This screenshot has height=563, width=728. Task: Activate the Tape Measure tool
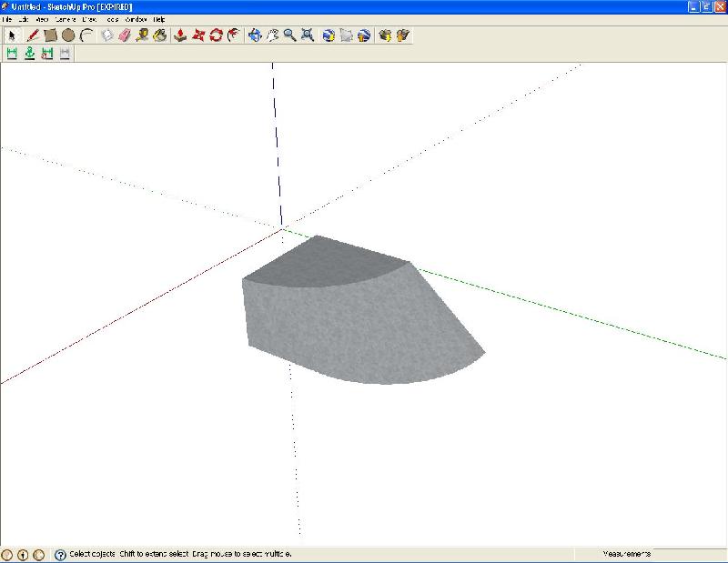[x=142, y=35]
